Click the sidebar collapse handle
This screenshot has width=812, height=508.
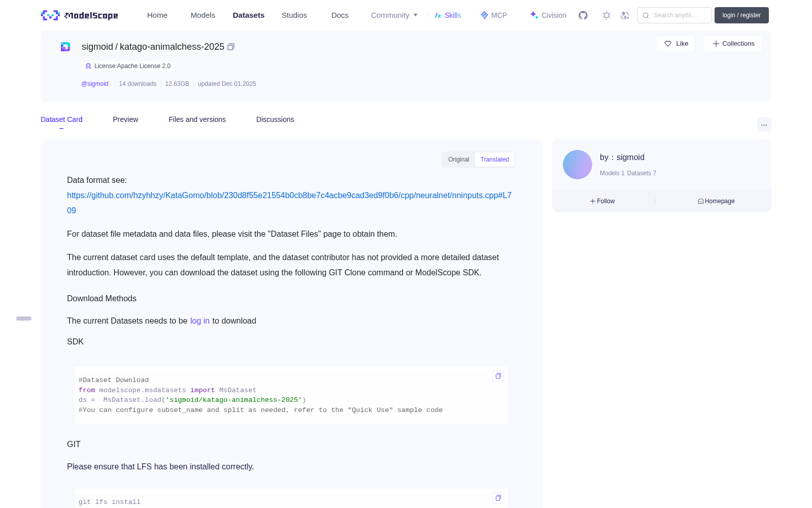tap(24, 319)
